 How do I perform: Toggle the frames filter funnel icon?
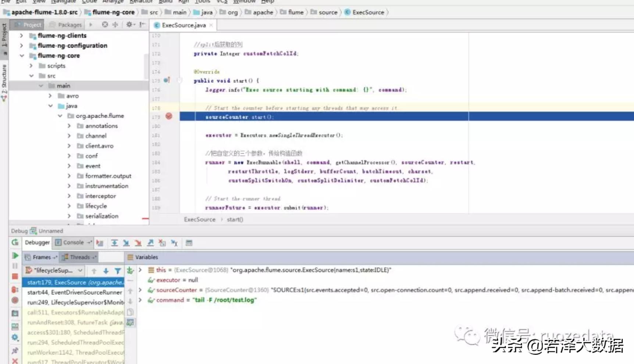[118, 271]
